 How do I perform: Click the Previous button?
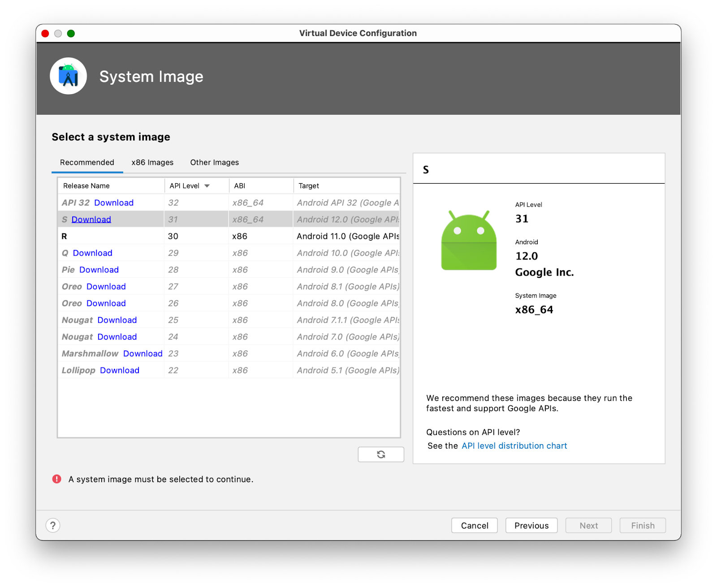coord(531,525)
